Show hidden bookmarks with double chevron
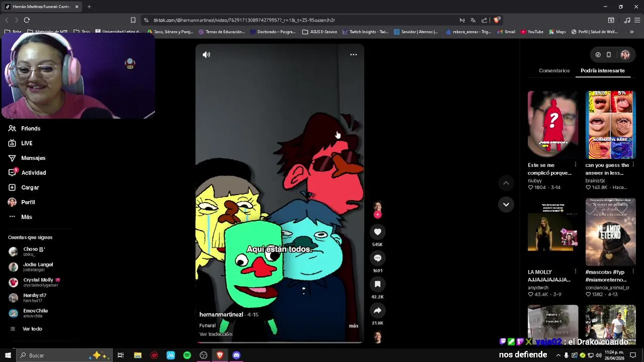 (x=632, y=32)
